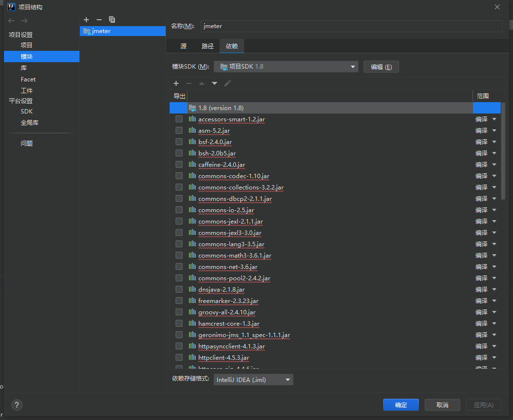Select the jmeter module in the tree

point(123,31)
